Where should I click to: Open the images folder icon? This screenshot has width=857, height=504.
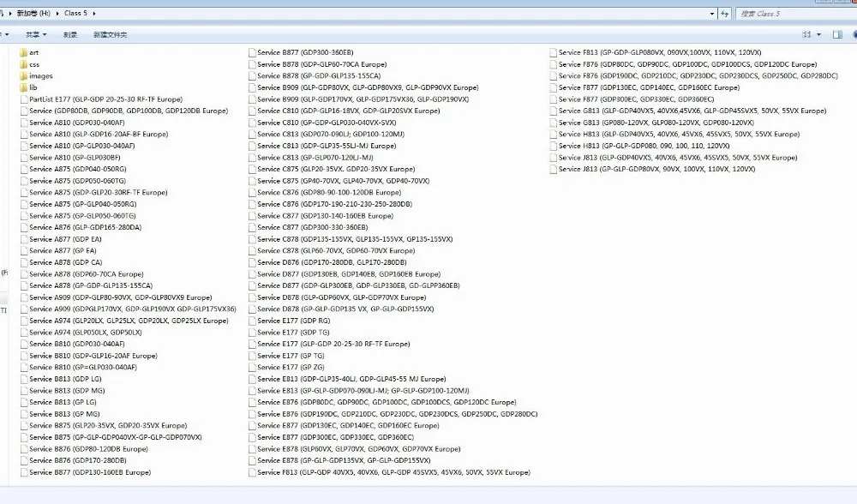pos(23,76)
